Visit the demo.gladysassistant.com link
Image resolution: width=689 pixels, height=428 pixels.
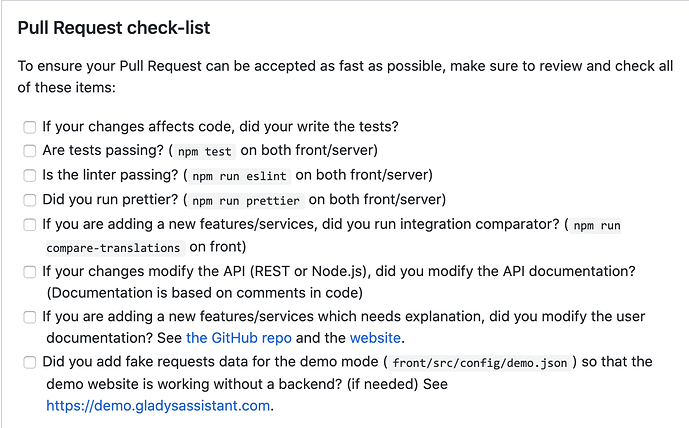point(158,406)
